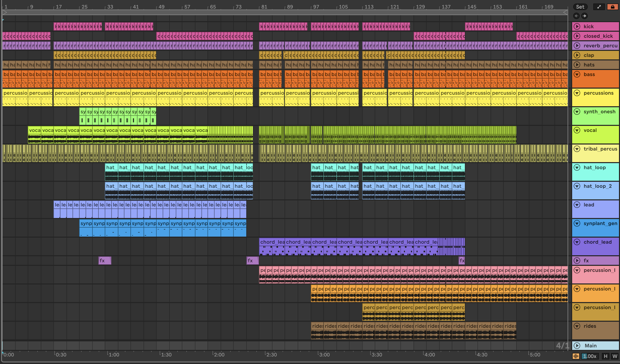The image size is (620, 364).
Task: Jump to previous locator arrow
Action: click(x=576, y=16)
